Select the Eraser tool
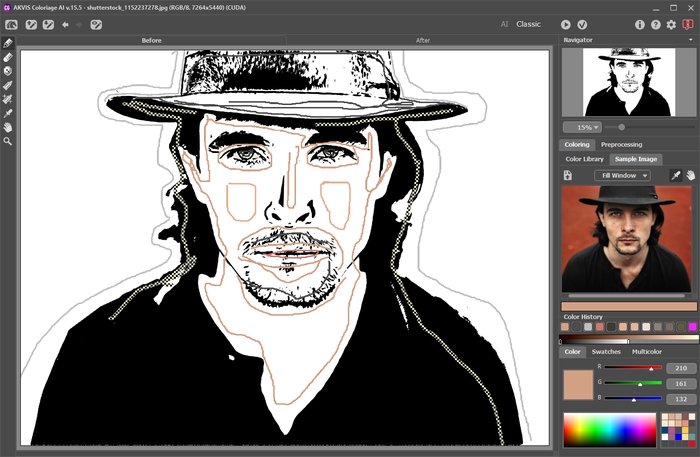 8,58
